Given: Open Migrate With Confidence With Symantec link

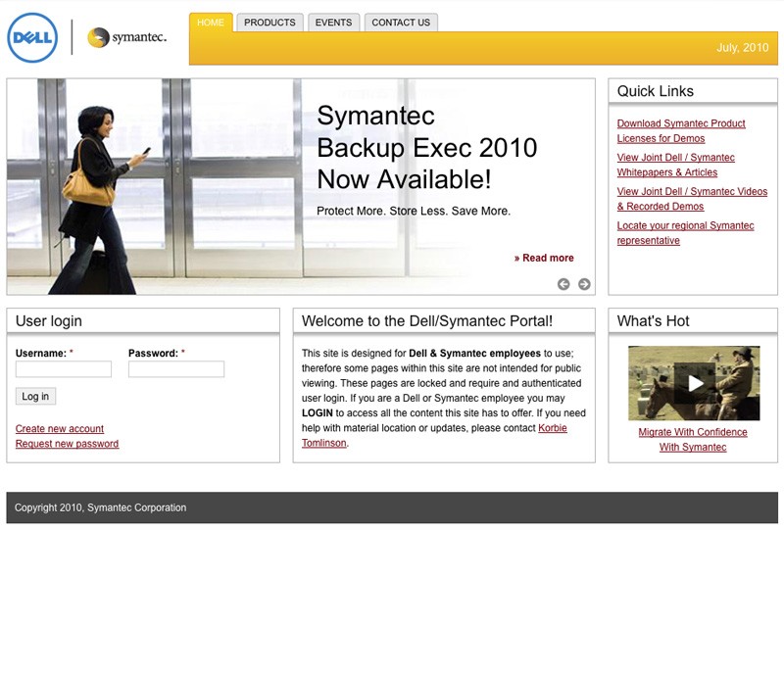Looking at the screenshot, I should (x=693, y=440).
